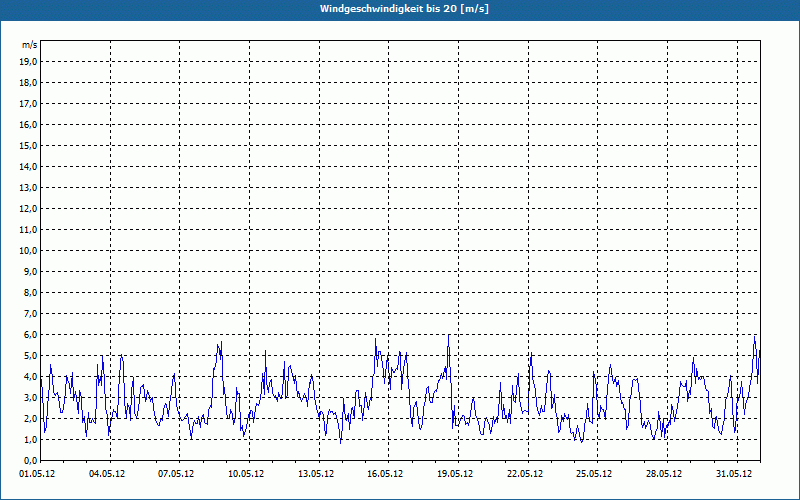Image resolution: width=800 pixels, height=500 pixels.
Task: Click the 16.05.12 date label
Action: click(385, 473)
